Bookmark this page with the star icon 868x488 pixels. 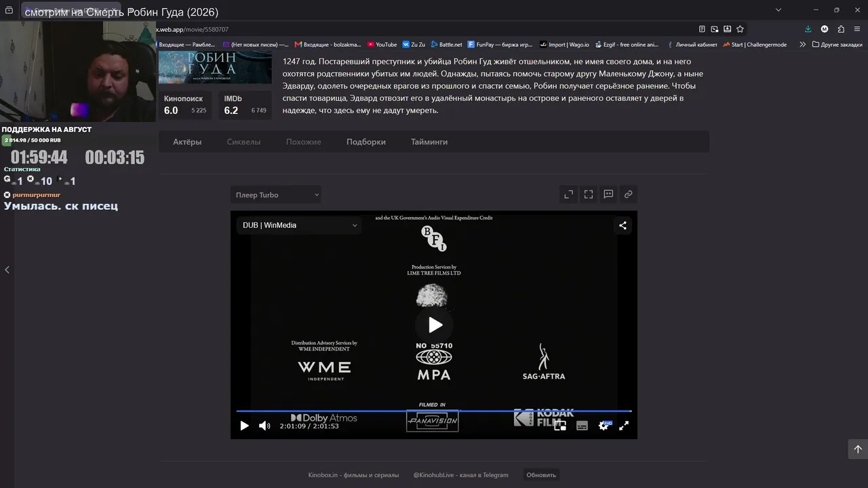[x=740, y=29]
